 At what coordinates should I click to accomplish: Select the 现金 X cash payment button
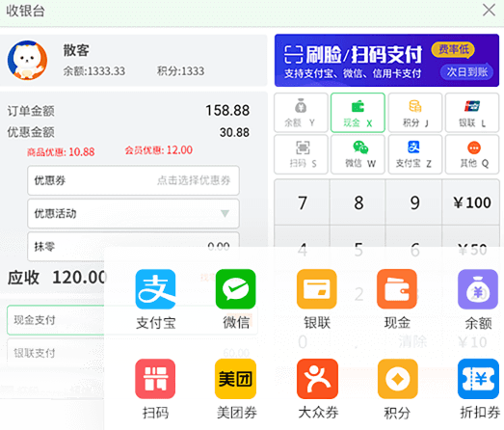(x=358, y=113)
